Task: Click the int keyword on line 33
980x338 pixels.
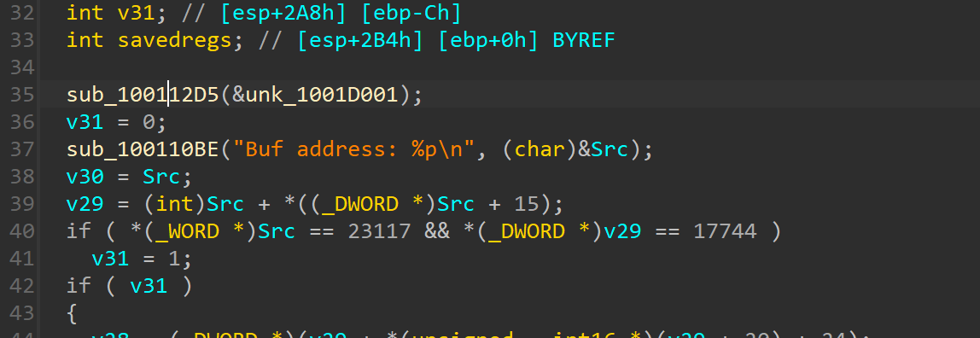Action: coord(85,41)
